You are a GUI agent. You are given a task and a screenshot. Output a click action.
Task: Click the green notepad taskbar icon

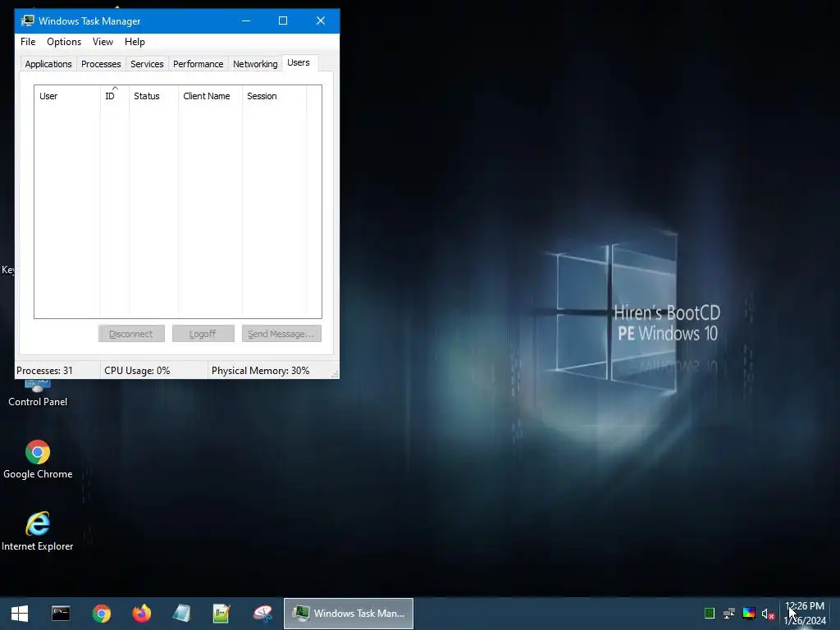pyautogui.click(x=221, y=614)
